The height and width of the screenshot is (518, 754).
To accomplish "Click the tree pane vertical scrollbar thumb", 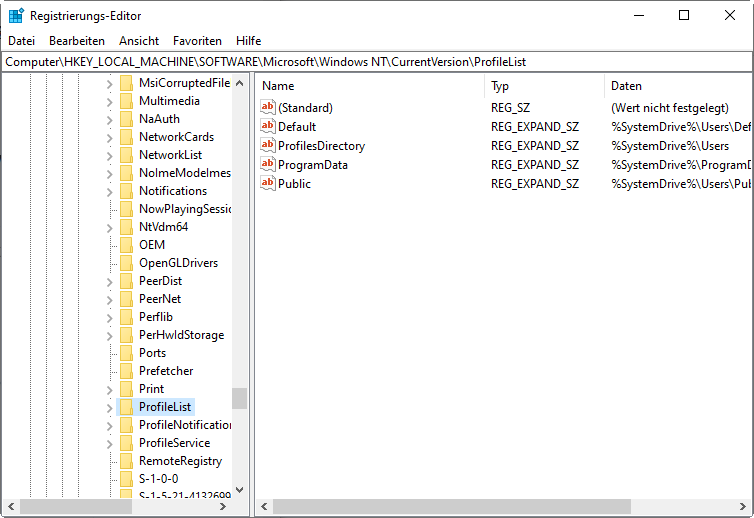I will [239, 398].
